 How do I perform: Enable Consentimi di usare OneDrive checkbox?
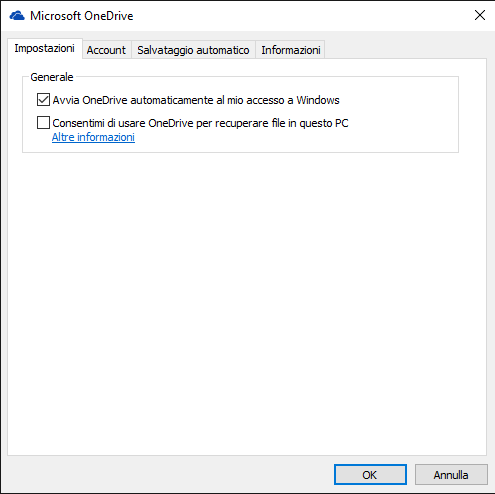pos(43,123)
